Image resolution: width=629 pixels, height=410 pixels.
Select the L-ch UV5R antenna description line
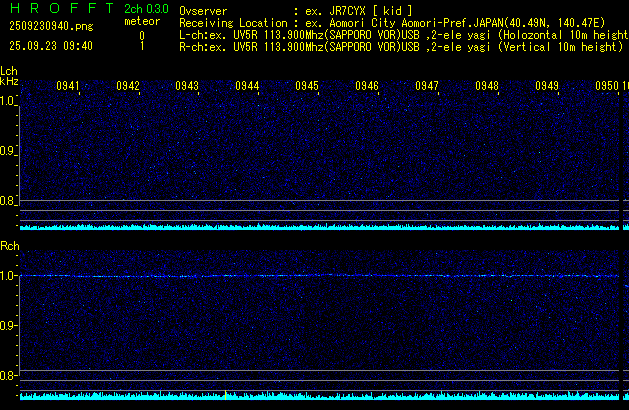pyautogui.click(x=400, y=34)
